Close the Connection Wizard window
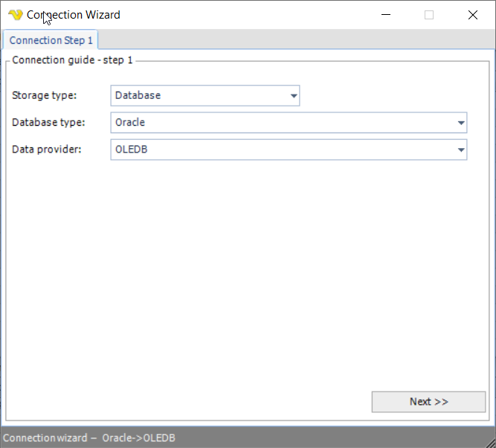The width and height of the screenshot is (496, 448). 473,15
